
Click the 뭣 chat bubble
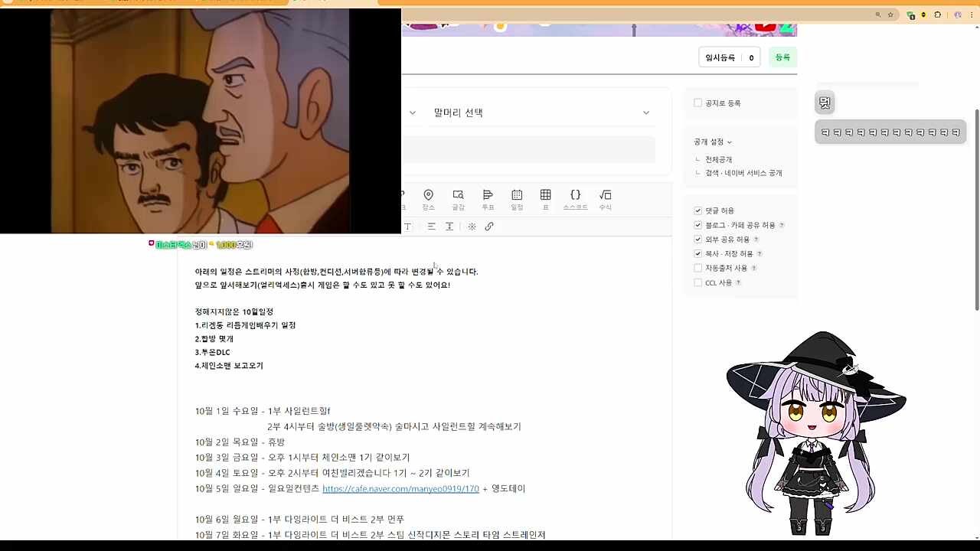[825, 102]
